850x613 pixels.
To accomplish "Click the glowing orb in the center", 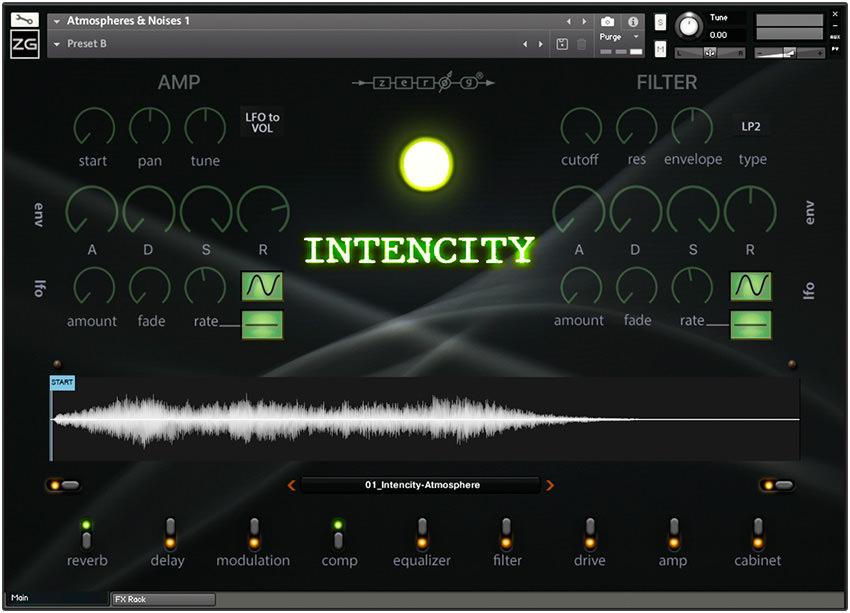I will coord(426,164).
